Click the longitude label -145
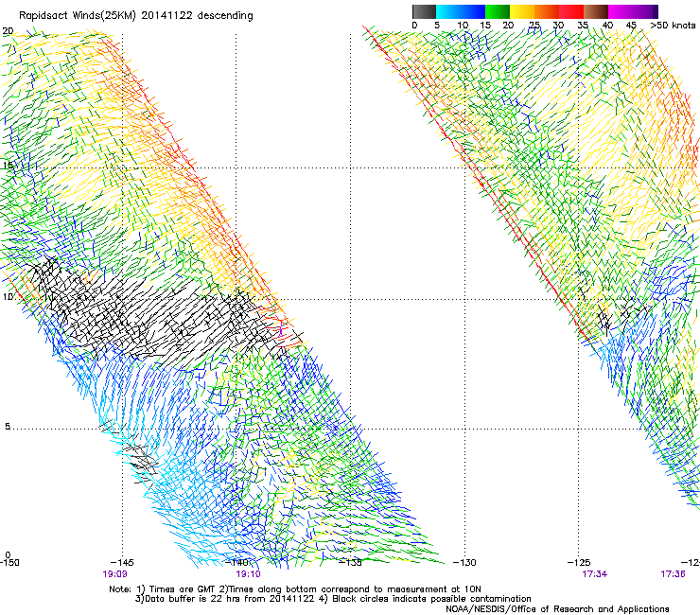 [122, 562]
